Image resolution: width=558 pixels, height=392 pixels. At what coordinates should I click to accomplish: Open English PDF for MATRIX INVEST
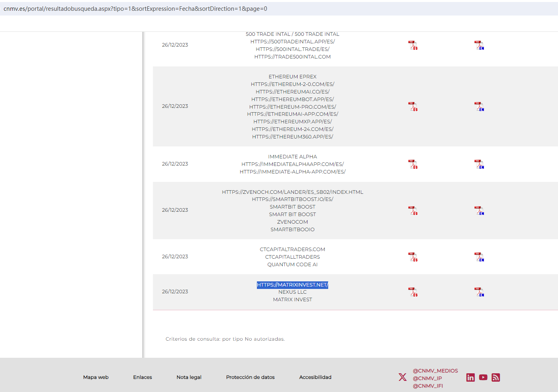pyautogui.click(x=479, y=292)
